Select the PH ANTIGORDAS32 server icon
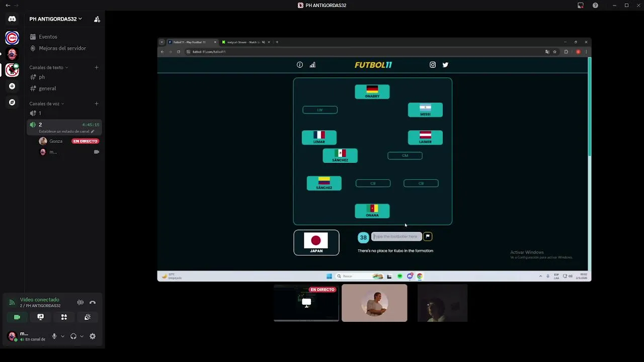 point(12,70)
